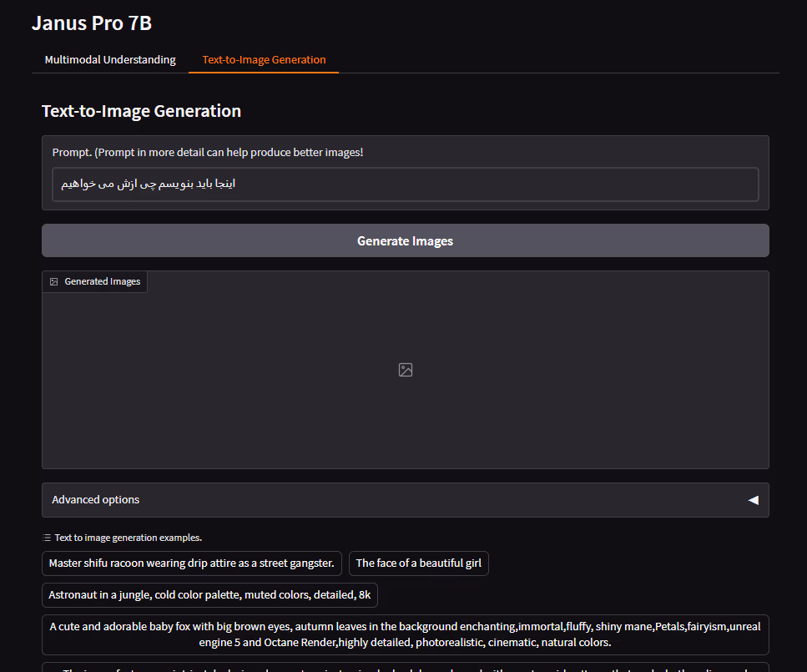Pick 'The face of a beautiful girl' example
Screen dimensions: 807x672
(418, 563)
